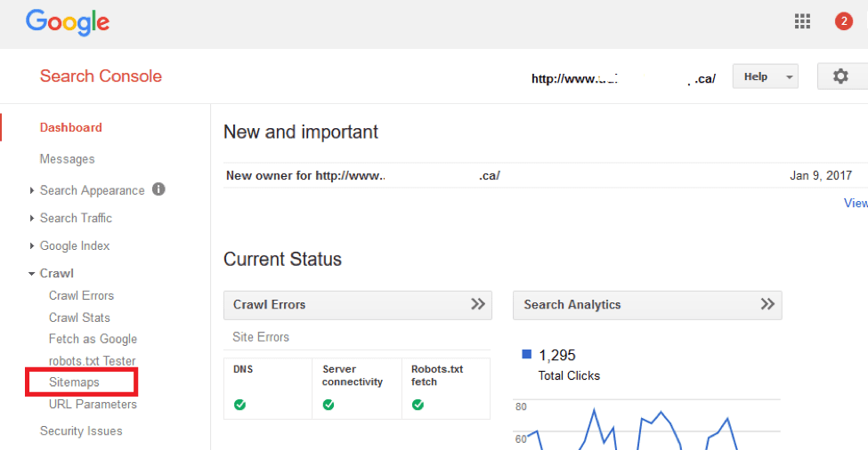The width and height of the screenshot is (868, 450).
Task: Open notifications badge showing 2
Action: [844, 21]
